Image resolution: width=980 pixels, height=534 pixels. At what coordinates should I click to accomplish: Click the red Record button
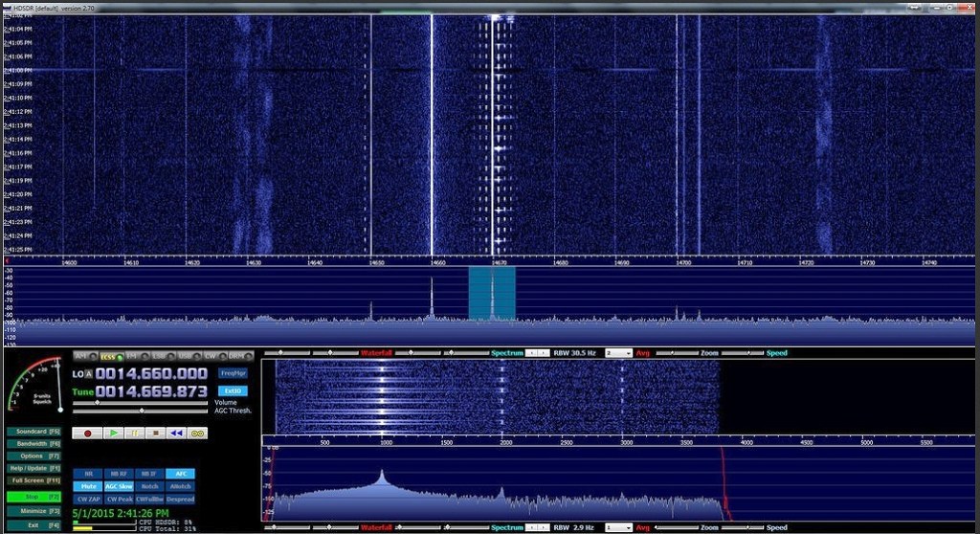click(87, 433)
